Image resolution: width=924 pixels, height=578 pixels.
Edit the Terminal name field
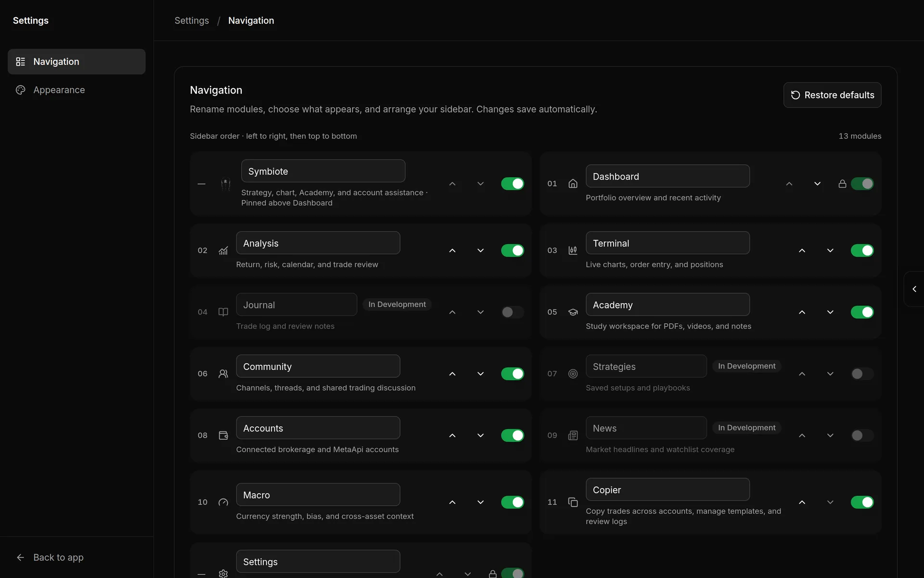(667, 243)
